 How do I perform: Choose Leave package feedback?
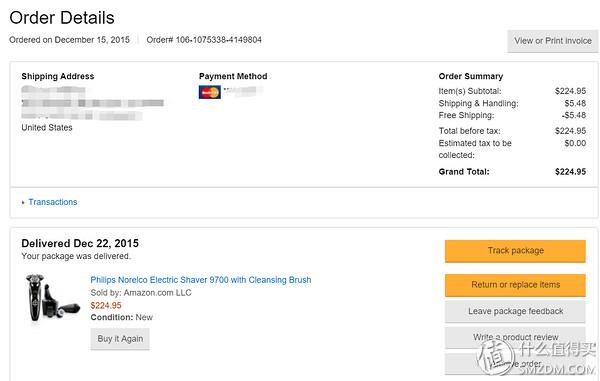pos(515,311)
